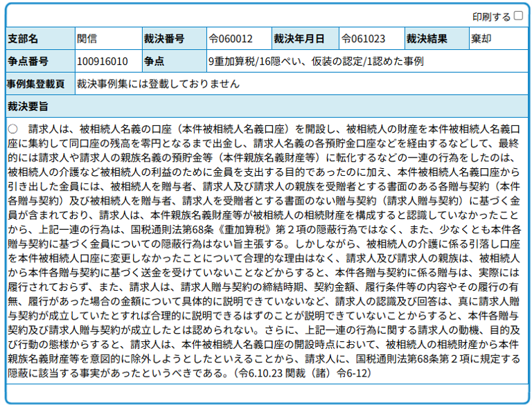Check the 印刷する checkbox
532x405 pixels.
(x=518, y=16)
